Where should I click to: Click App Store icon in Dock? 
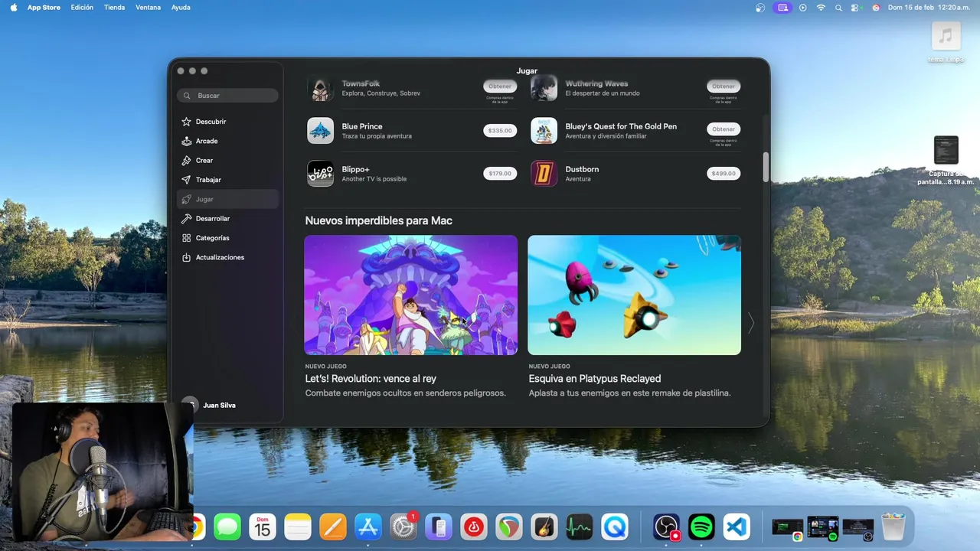click(x=368, y=527)
